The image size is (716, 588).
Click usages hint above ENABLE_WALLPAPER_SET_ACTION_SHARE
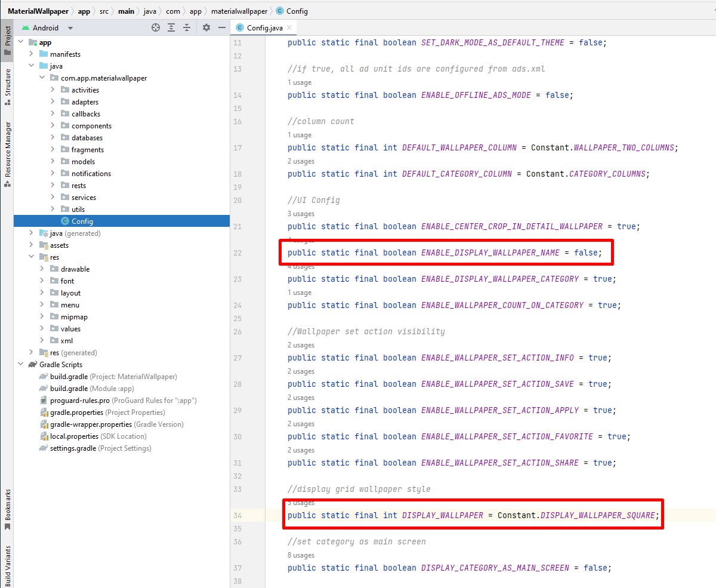tap(301, 450)
